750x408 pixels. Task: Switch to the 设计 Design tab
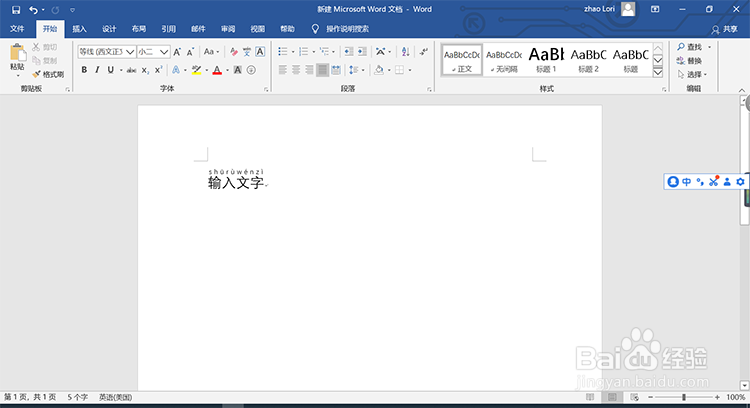click(109, 29)
